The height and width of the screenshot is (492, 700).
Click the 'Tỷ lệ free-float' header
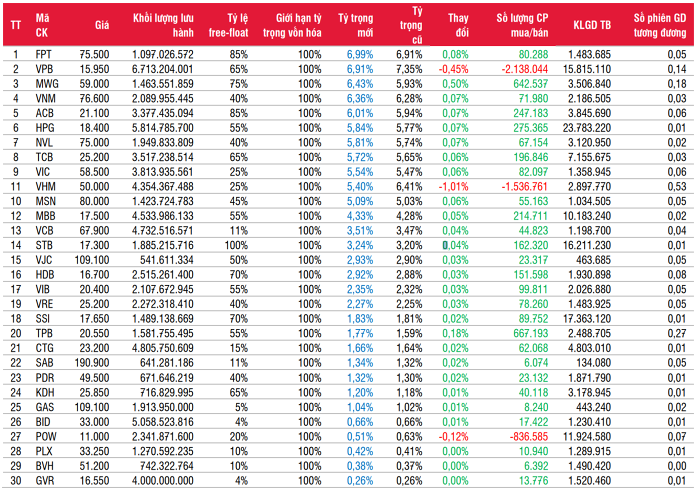coord(230,24)
